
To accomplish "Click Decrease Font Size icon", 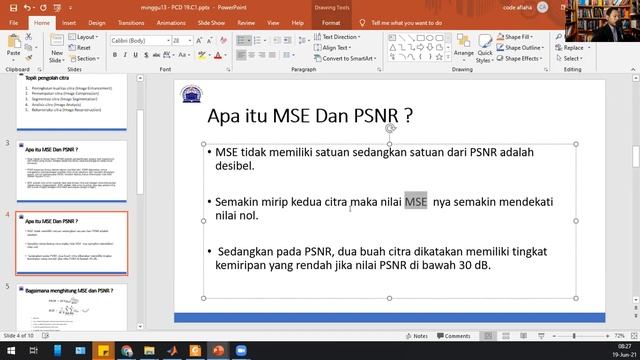I will [210, 41].
